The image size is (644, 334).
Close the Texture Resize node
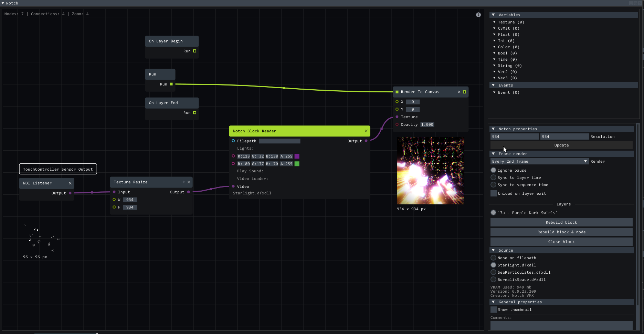click(189, 182)
